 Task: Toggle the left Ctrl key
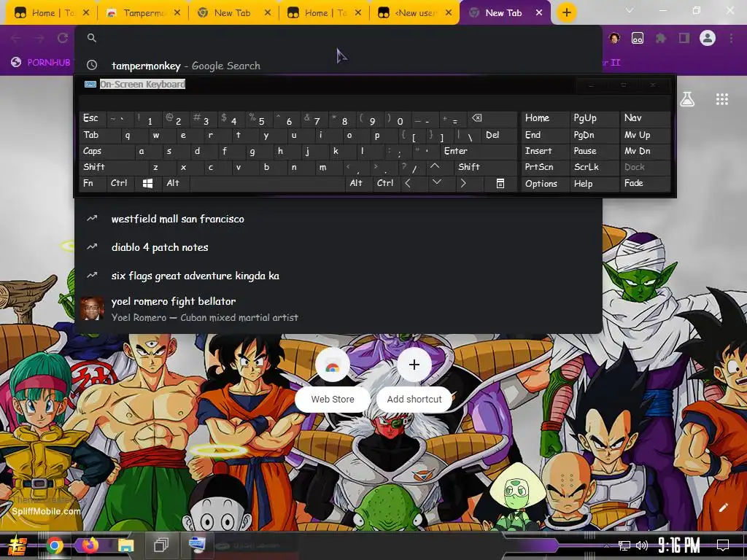tap(120, 183)
